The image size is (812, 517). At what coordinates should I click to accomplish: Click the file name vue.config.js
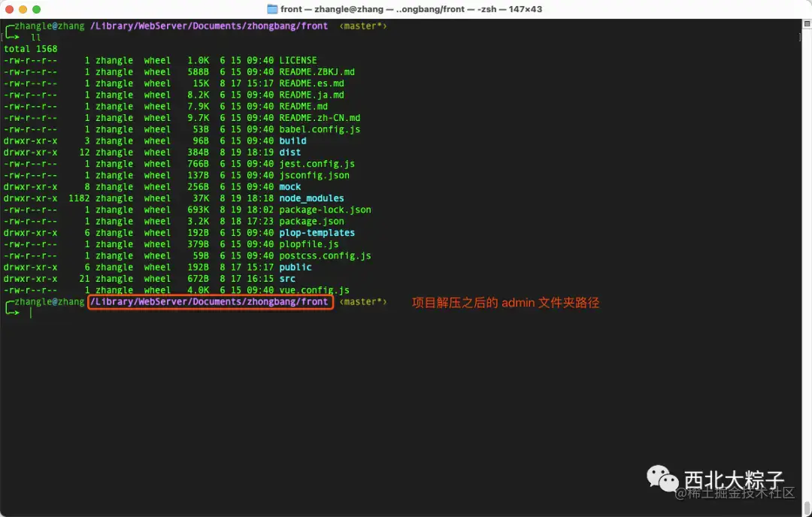point(314,290)
